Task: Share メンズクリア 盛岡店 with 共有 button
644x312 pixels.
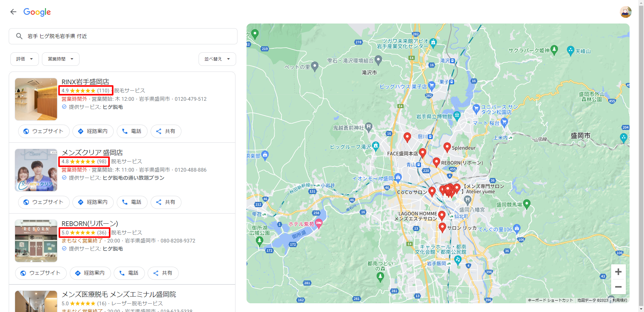Action: 166,202
